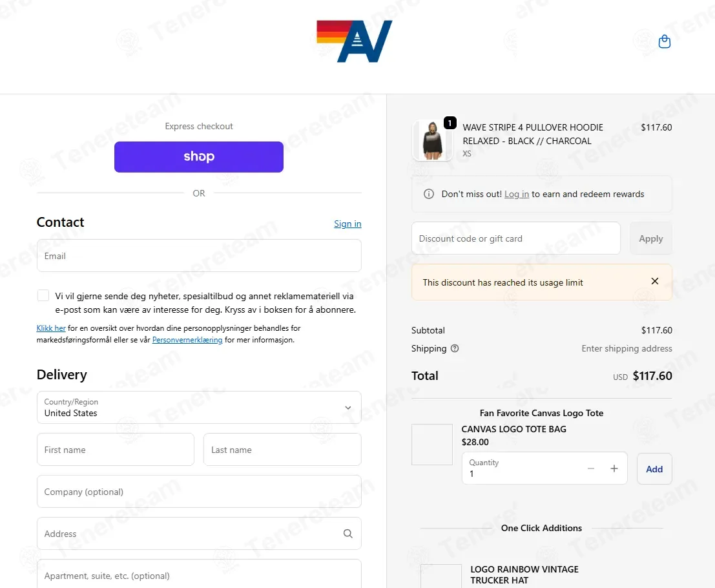Check the newsletter subscription checkbox
Screen dimensions: 715x588
click(x=43, y=295)
